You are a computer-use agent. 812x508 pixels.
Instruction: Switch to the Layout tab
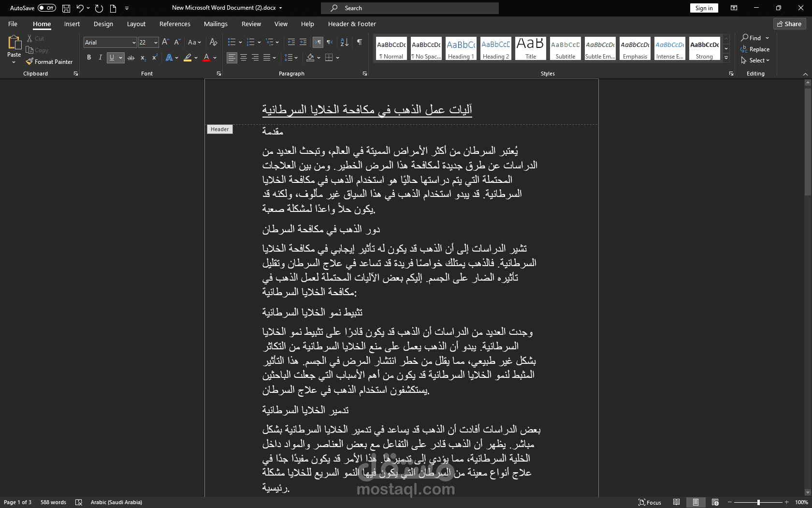(x=136, y=24)
